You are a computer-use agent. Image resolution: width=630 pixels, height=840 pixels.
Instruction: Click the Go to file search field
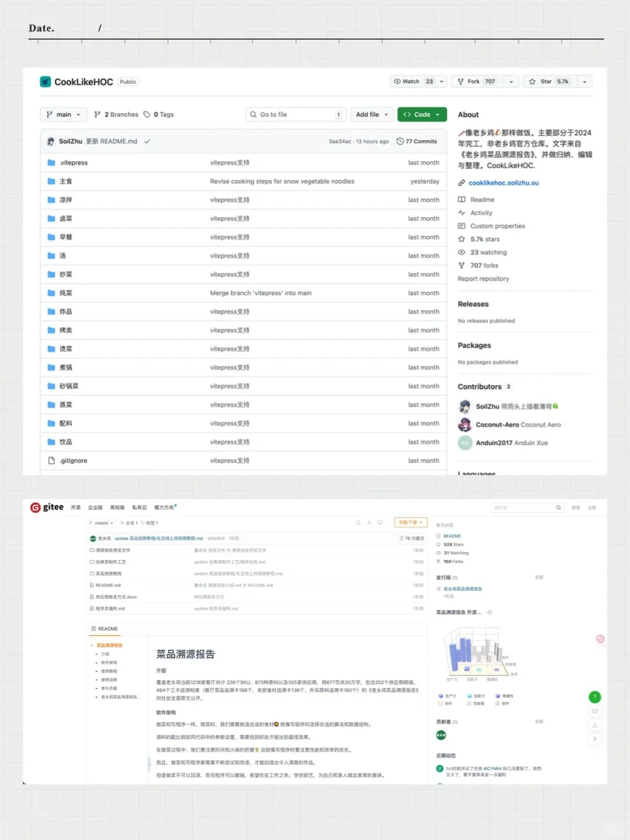(295, 114)
